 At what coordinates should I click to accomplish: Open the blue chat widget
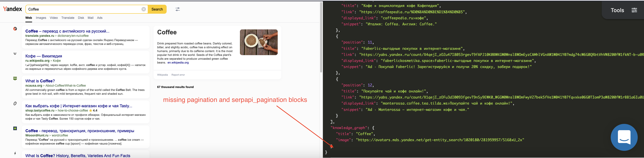pos(624,137)
